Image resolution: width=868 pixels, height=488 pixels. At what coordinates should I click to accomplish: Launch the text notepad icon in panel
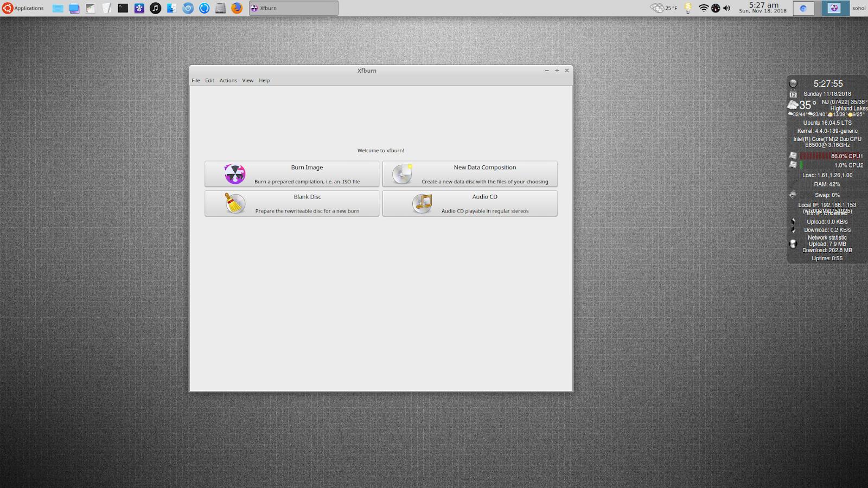pos(107,8)
